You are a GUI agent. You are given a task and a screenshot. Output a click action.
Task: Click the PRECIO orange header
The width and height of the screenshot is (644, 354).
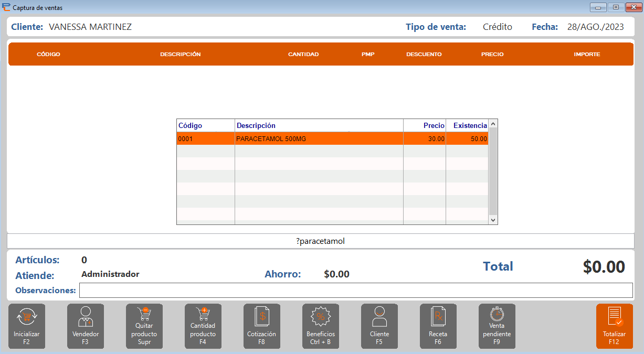(492, 54)
